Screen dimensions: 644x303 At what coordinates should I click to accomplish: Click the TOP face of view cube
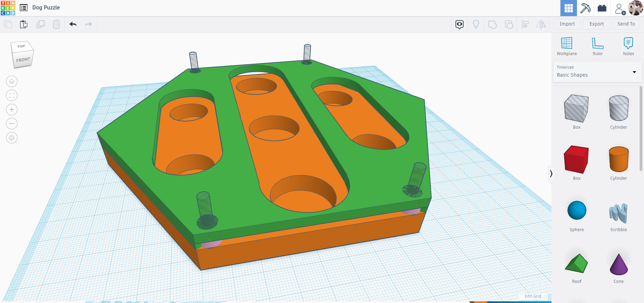point(21,46)
